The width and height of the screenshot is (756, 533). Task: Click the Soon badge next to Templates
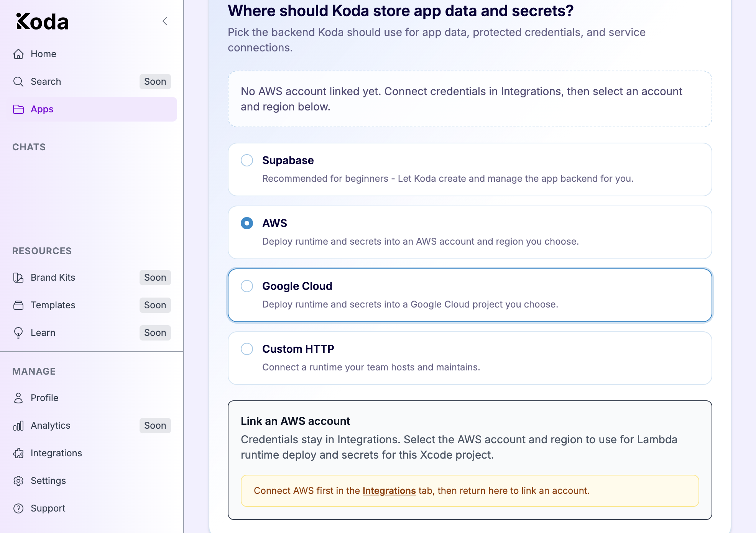(x=155, y=305)
